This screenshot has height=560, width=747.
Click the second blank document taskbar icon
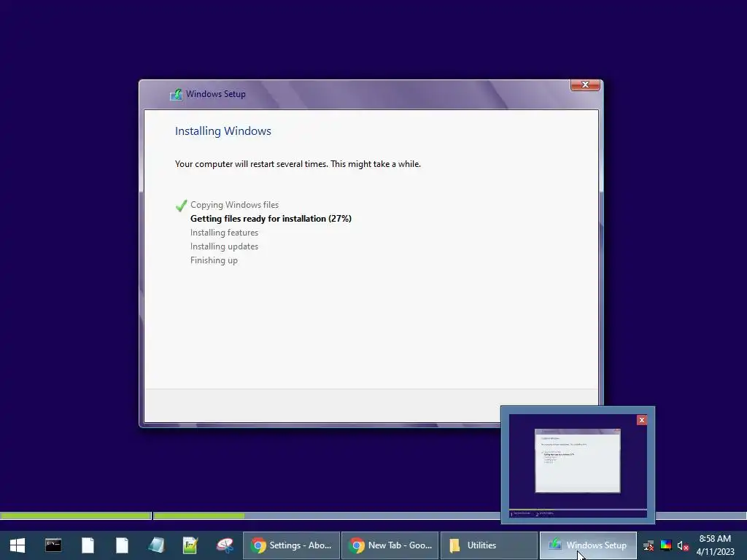click(x=122, y=545)
